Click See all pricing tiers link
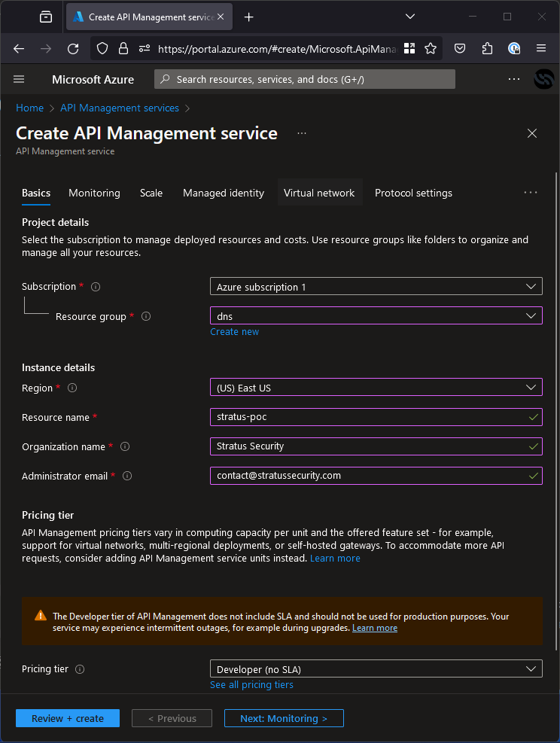Screen dimensions: 560x743 (251, 685)
